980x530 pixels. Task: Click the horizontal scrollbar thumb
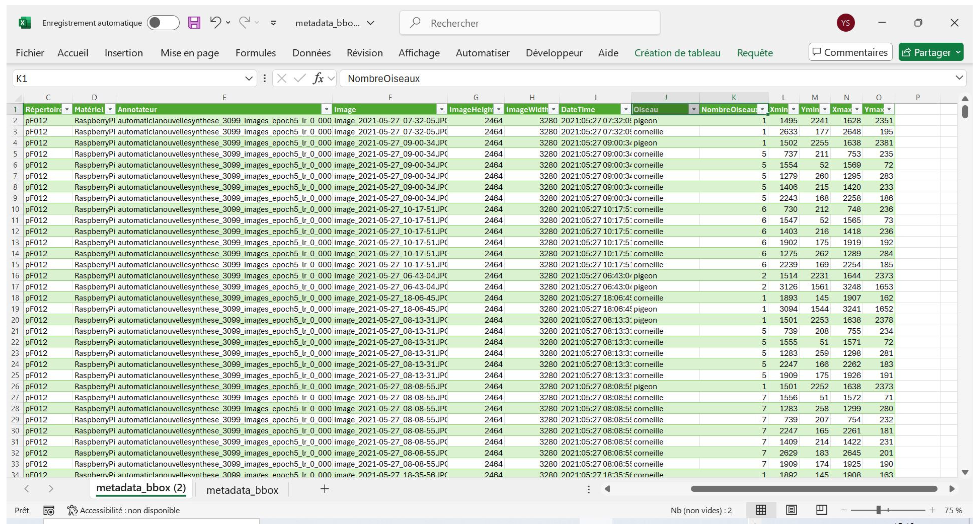[x=814, y=489]
